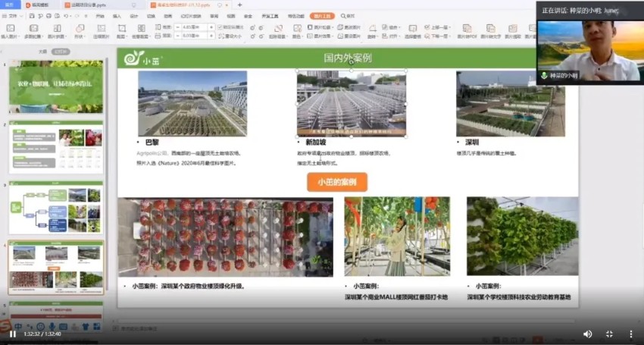Click the Remove Background icon
The width and height of the screenshot is (644, 345).
pyautogui.click(x=279, y=28)
